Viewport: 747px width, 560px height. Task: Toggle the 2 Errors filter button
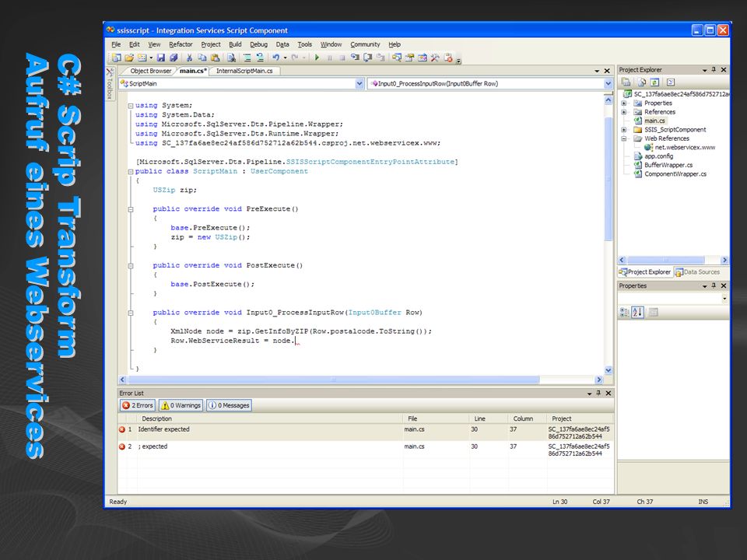pos(138,405)
